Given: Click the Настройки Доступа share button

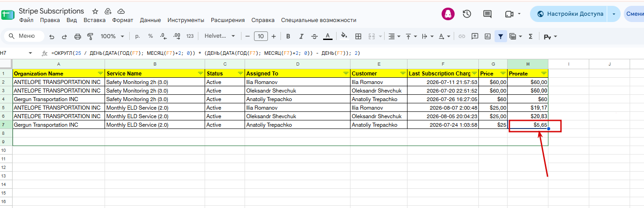Looking at the screenshot, I should coord(569,14).
